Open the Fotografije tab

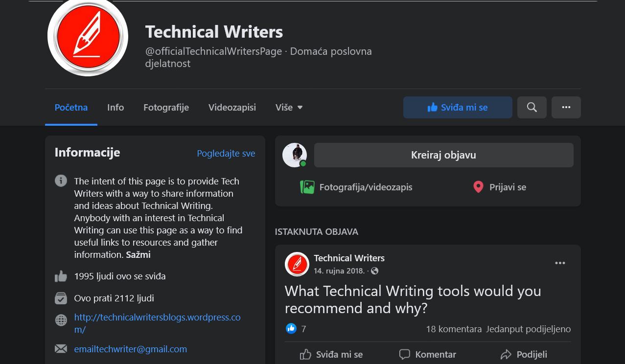[x=166, y=107]
